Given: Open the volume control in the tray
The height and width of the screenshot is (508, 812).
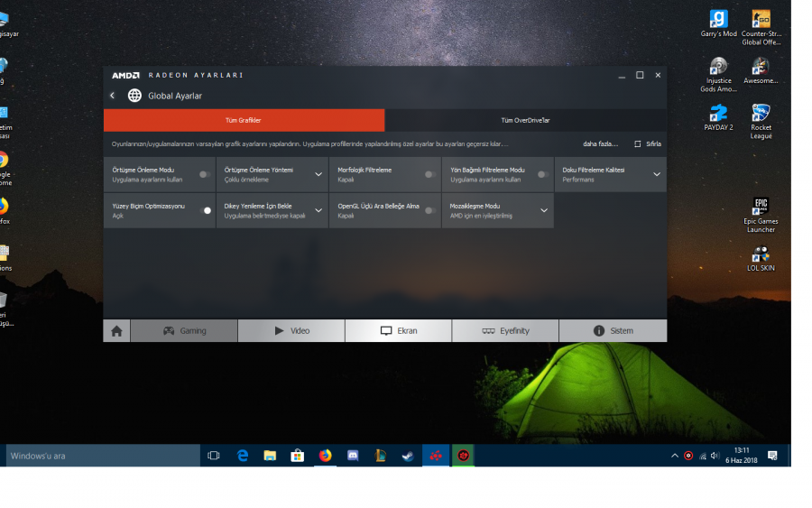Looking at the screenshot, I should click(x=715, y=456).
